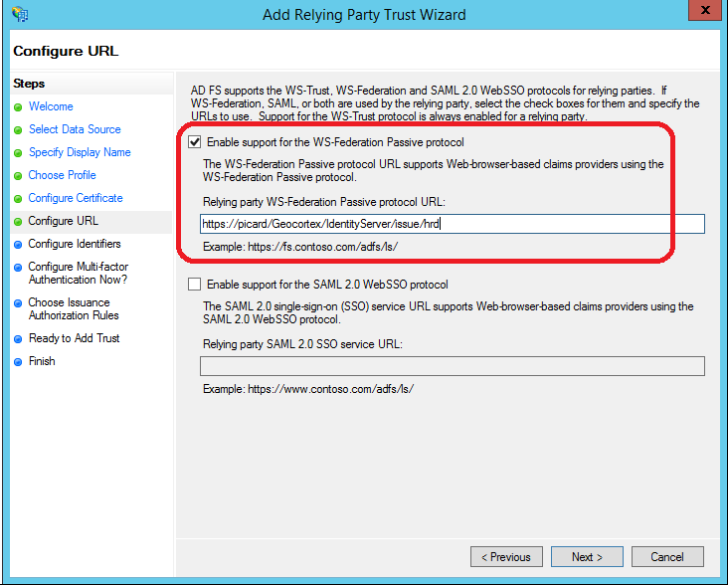This screenshot has width=728, height=585.
Task: Click green bullet beside Select Data Source
Action: (x=18, y=130)
